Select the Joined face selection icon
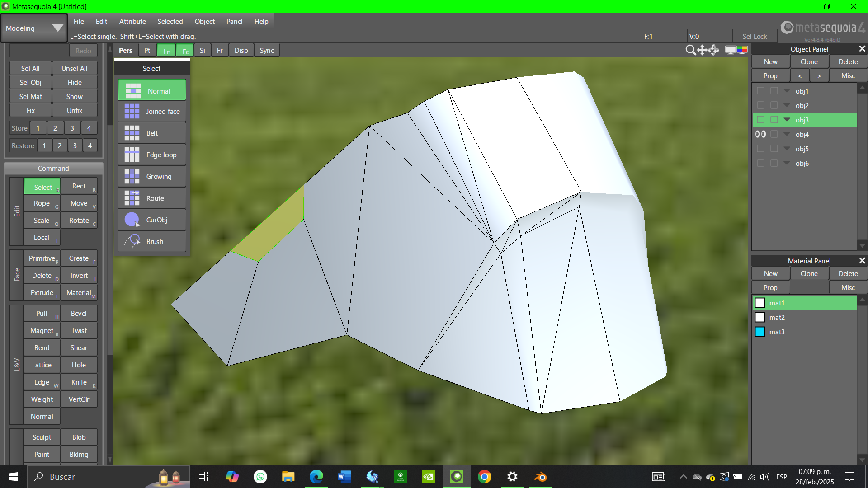This screenshot has height=488, width=868. tap(132, 112)
